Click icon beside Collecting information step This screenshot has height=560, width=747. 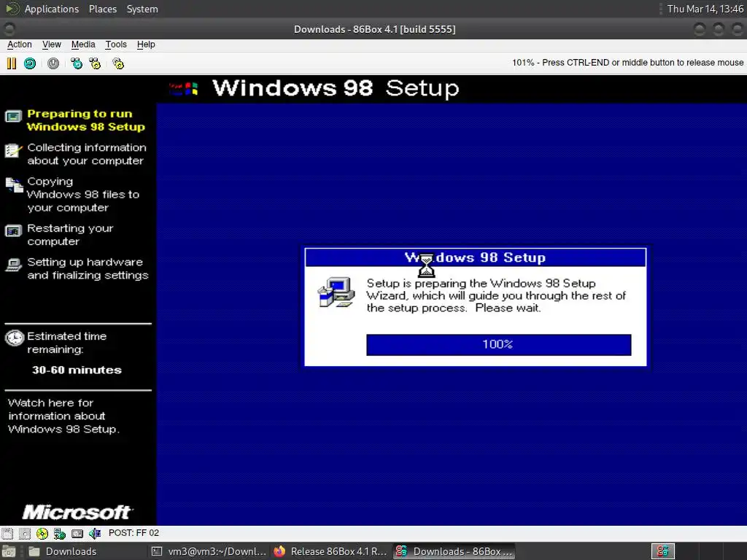tap(13, 150)
